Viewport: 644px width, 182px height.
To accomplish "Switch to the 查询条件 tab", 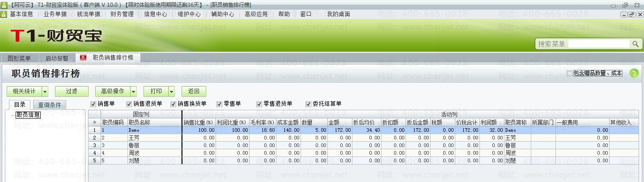I will pyautogui.click(x=49, y=105).
